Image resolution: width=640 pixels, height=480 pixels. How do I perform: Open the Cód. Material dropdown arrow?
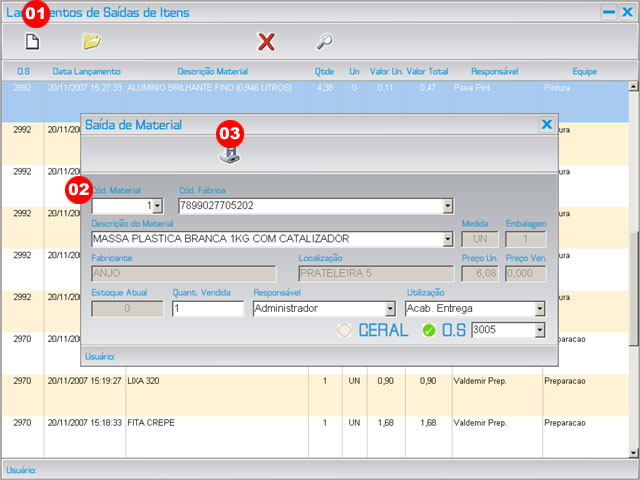coord(157,206)
